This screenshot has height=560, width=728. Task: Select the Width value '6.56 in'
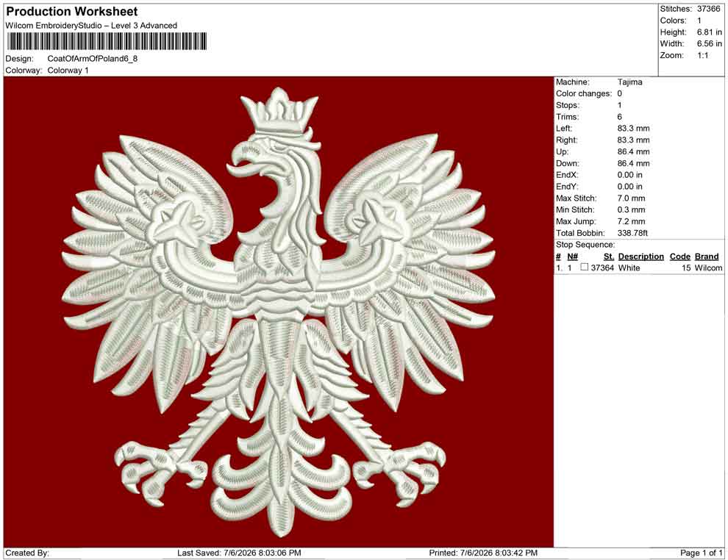[x=709, y=43]
